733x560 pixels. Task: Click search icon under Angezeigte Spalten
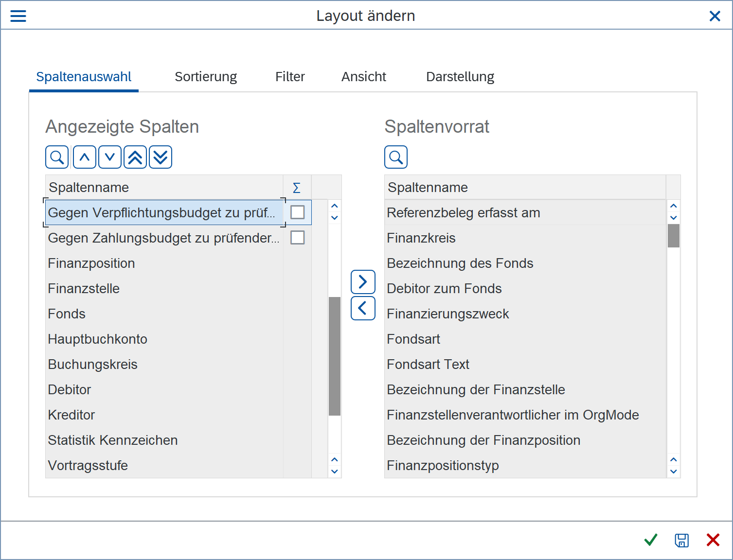pyautogui.click(x=57, y=157)
